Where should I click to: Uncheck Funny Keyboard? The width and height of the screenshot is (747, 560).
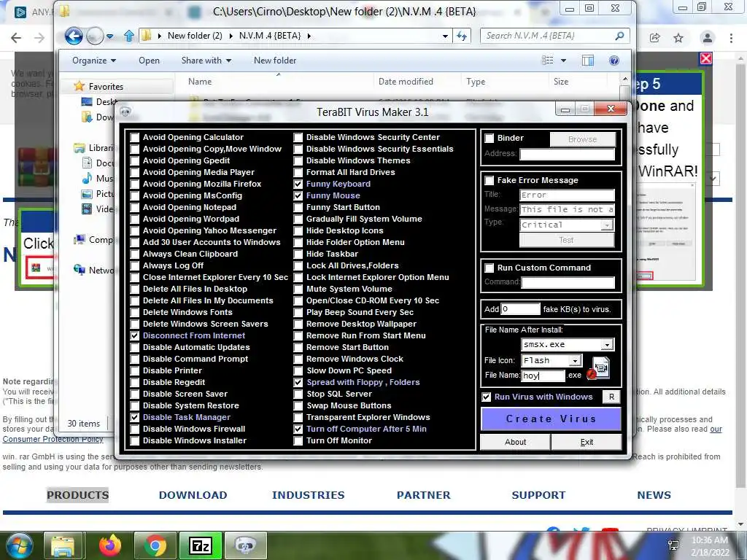pyautogui.click(x=298, y=184)
